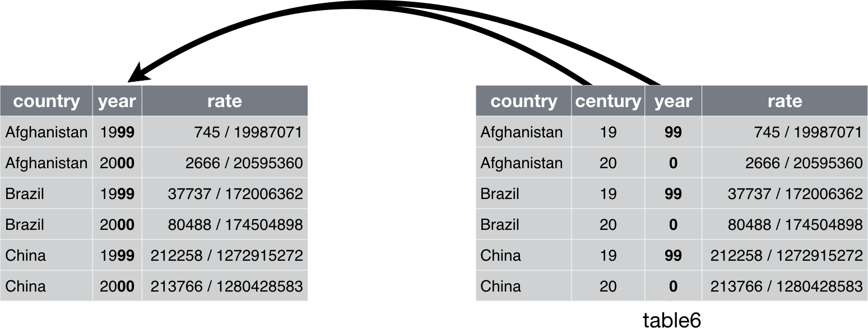The width and height of the screenshot is (868, 328).
Task: Select the left table's "year" header
Action: (117, 101)
